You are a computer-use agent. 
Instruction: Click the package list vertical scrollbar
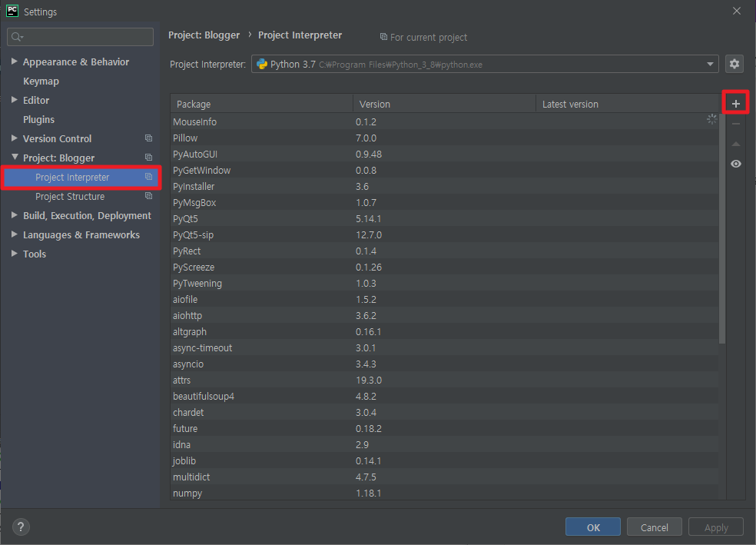coord(721,228)
